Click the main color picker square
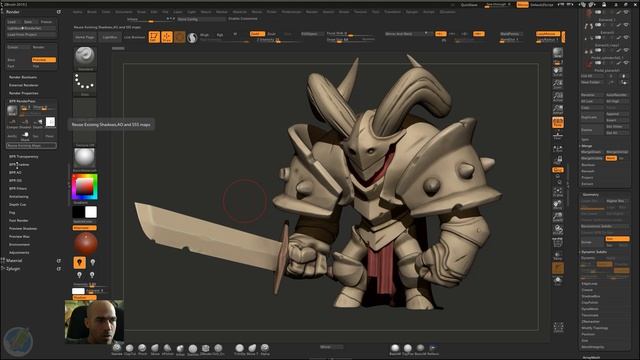This screenshot has width=640, height=360. pos(85,187)
